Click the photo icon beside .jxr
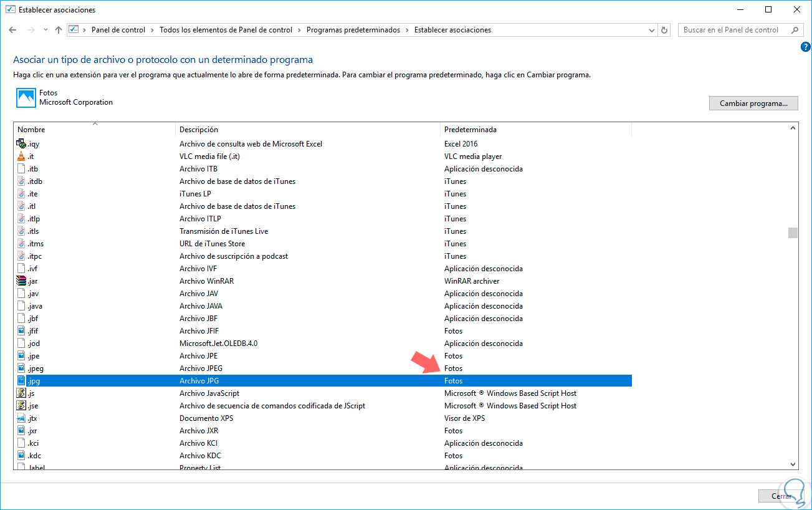This screenshot has height=510, width=812. [x=21, y=430]
